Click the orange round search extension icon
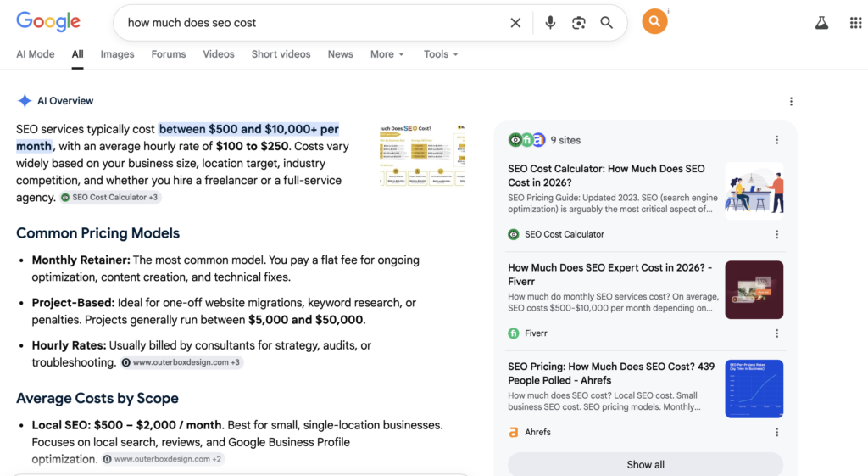The image size is (868, 476). (654, 21)
